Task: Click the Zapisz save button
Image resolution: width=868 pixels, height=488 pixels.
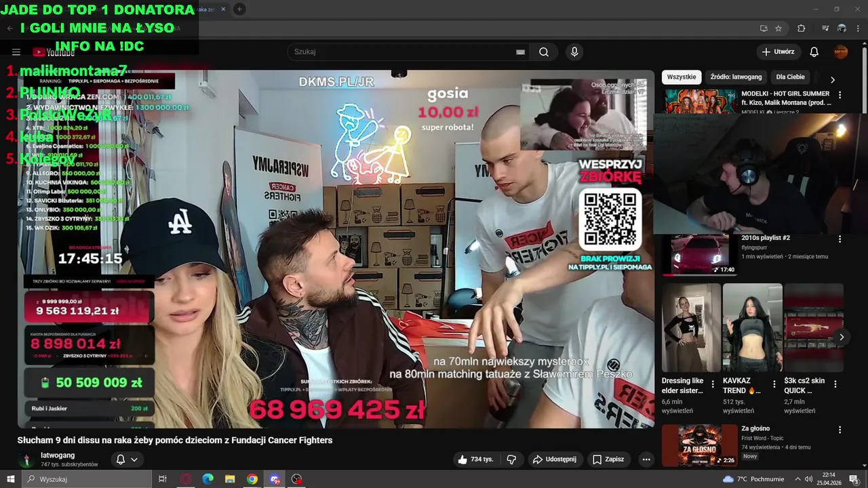Action: tap(608, 460)
